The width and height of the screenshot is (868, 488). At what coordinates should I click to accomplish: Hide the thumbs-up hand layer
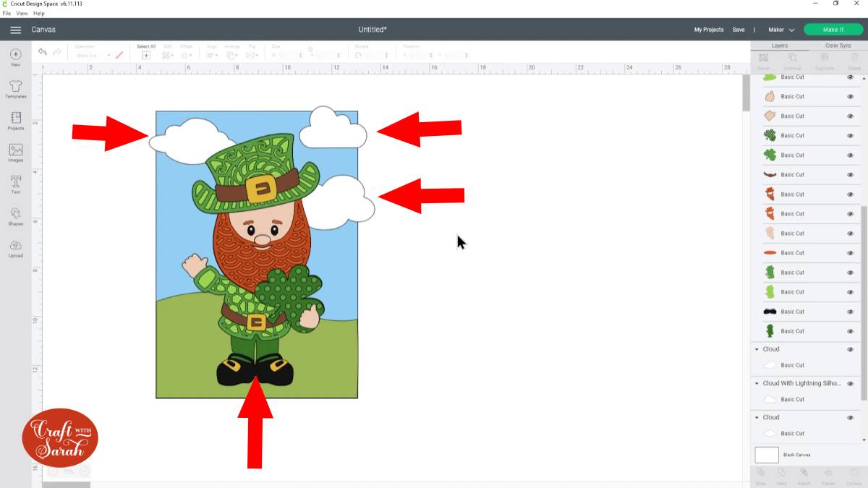tap(850, 96)
